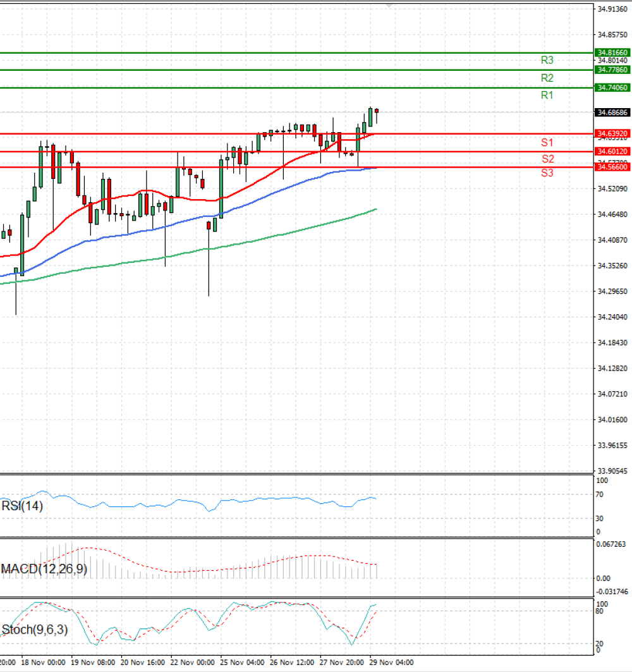The width and height of the screenshot is (632, 672).
Task: Click the 34.01600 price axis value
Action: [x=612, y=420]
